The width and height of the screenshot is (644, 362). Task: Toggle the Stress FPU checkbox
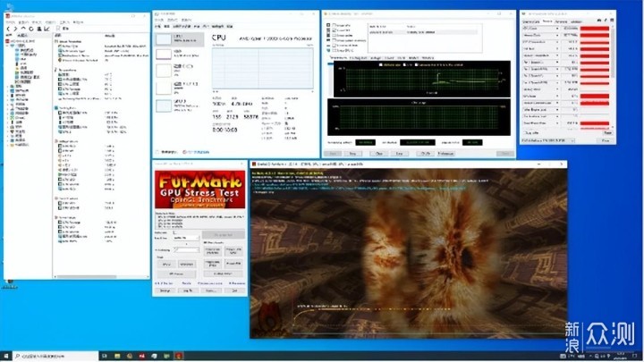[x=335, y=30]
